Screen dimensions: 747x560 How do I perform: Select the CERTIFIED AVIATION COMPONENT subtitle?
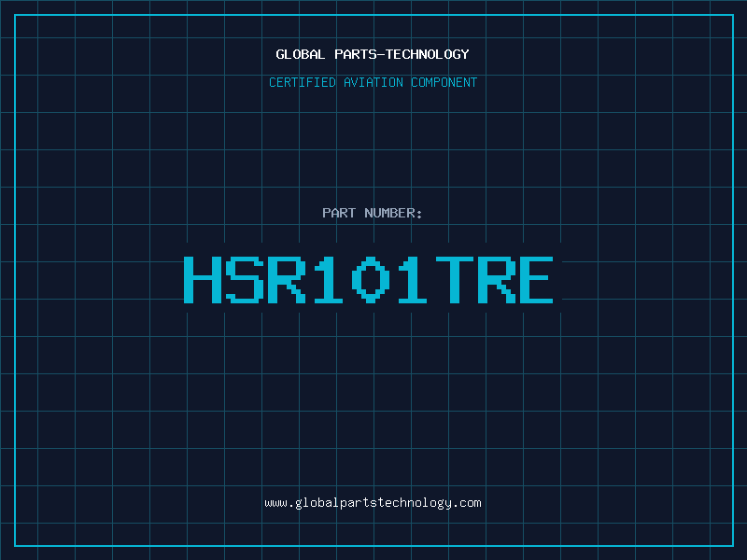click(373, 82)
